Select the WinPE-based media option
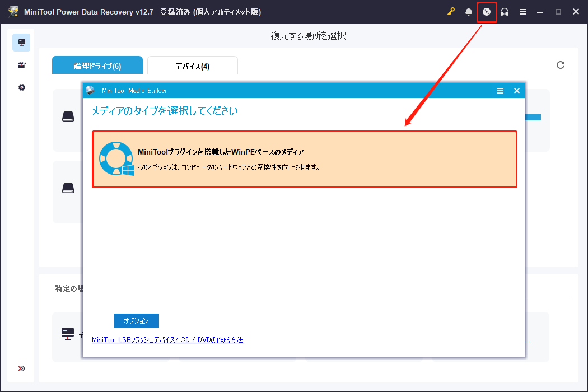 pos(305,159)
